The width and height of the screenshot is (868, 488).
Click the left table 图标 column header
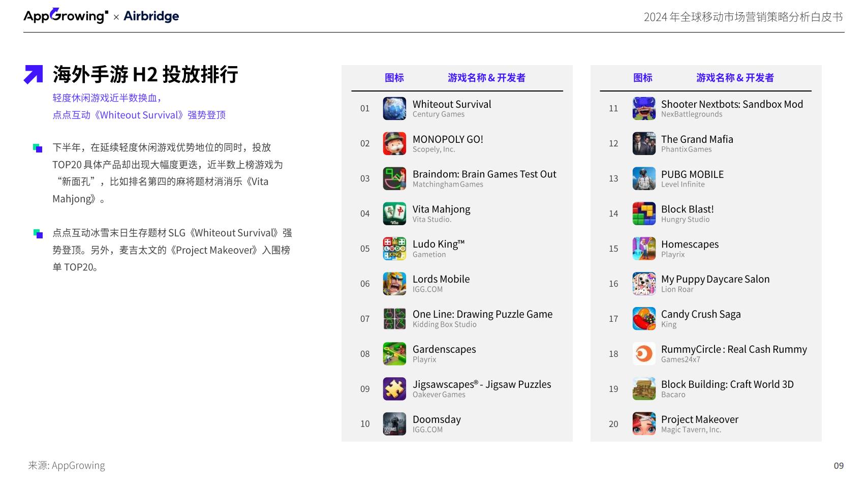tap(394, 78)
